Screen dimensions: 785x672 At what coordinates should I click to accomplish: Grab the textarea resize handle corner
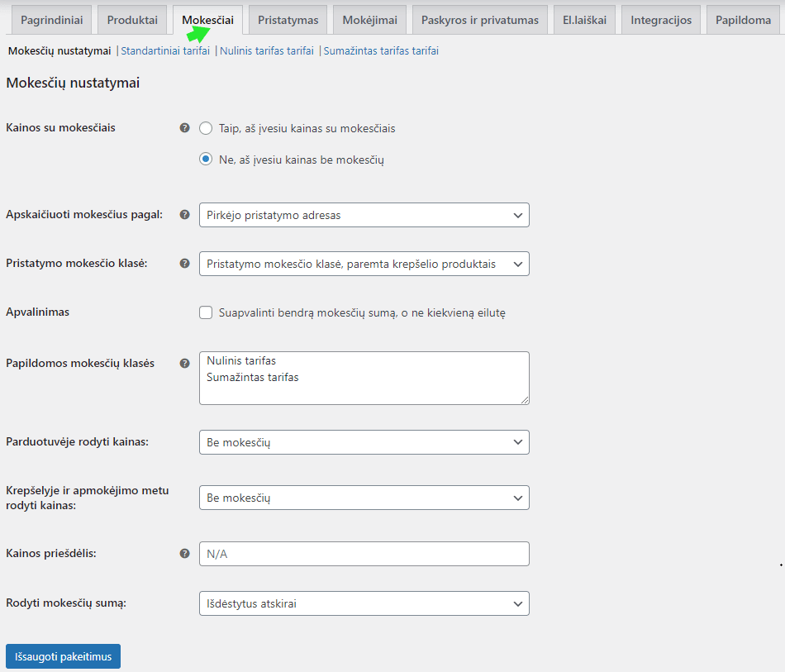point(524,399)
